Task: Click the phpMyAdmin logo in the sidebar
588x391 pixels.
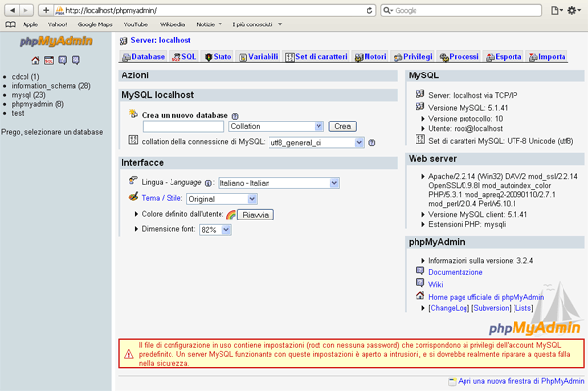Action: click(x=56, y=41)
